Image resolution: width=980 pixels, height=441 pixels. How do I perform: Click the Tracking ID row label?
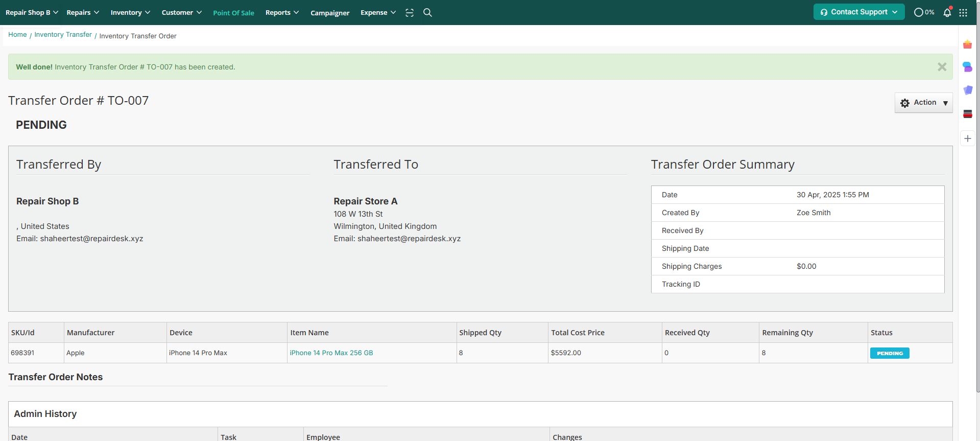[681, 284]
